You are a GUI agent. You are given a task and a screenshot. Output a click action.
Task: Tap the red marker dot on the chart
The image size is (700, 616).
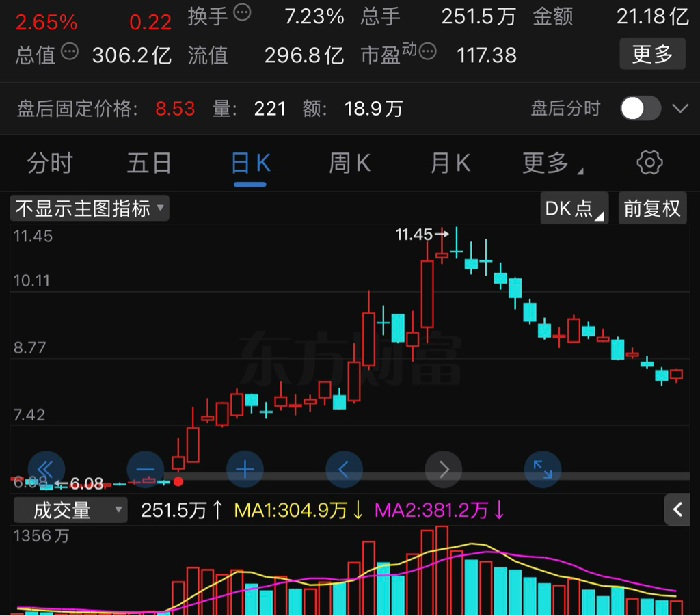[x=178, y=481]
